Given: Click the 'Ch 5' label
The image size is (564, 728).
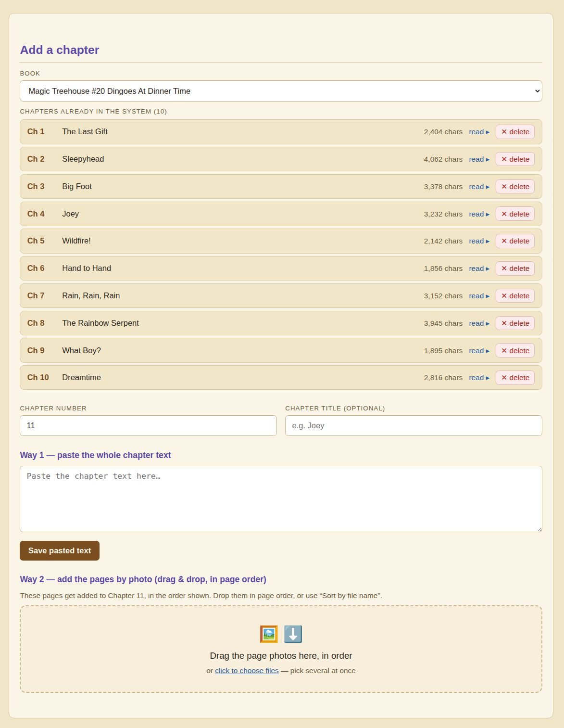Looking at the screenshot, I should (x=36, y=241).
